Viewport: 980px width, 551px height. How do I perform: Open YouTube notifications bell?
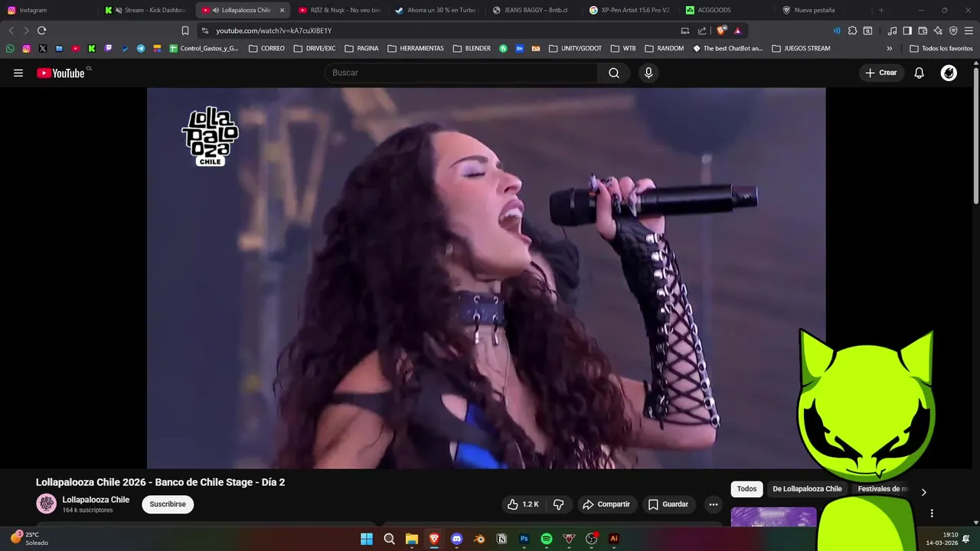920,73
